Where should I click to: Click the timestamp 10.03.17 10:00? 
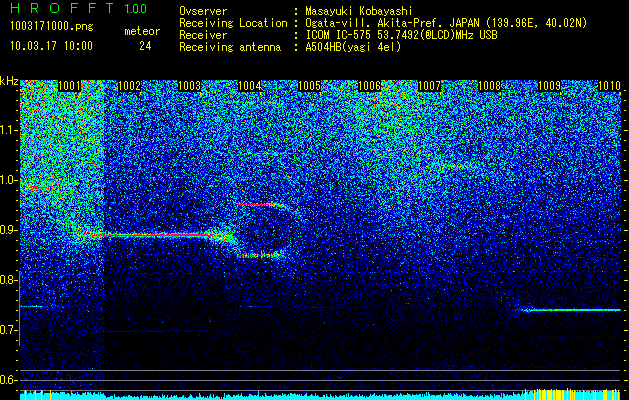[x=51, y=46]
